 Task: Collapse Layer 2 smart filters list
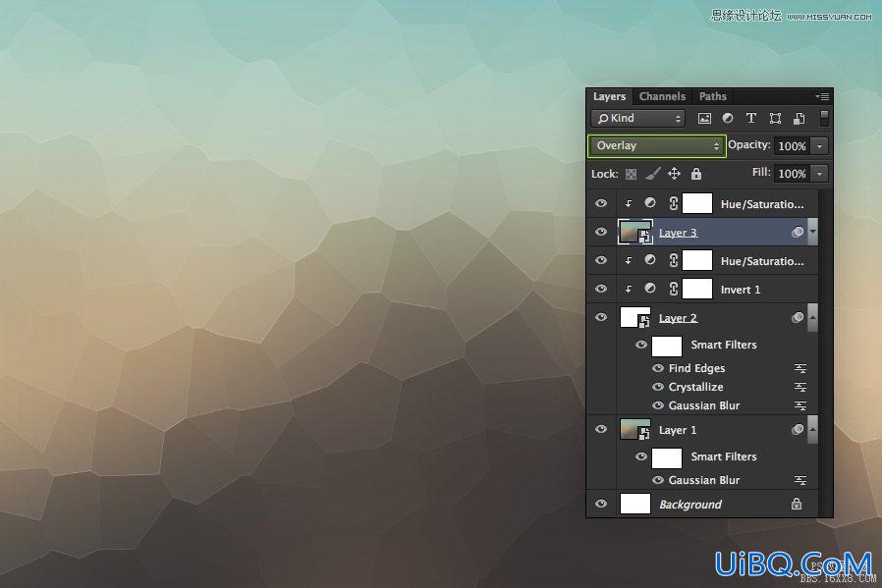(x=812, y=317)
